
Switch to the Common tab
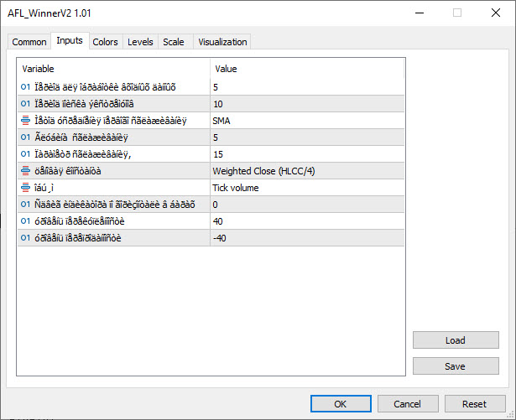tap(29, 42)
